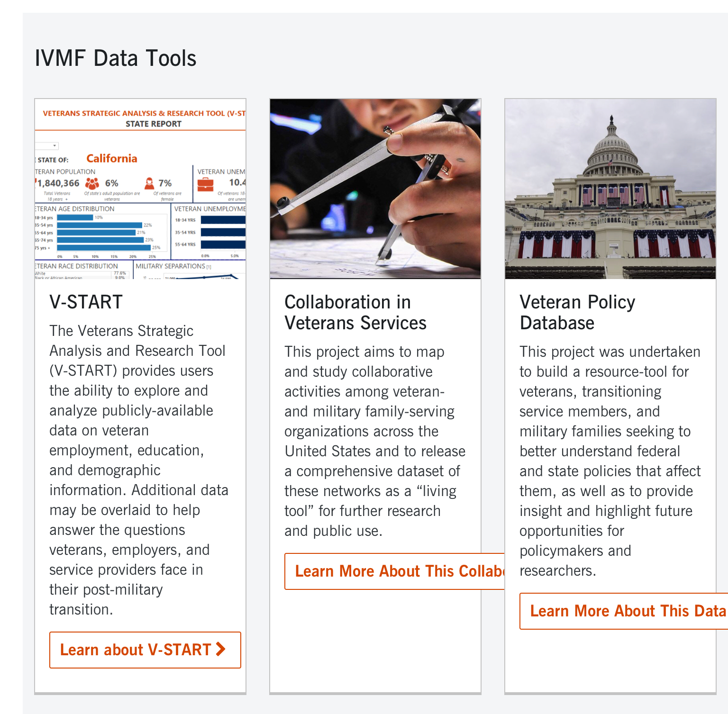
Task: Click the Military Separations trend line marker
Action: click(204, 278)
